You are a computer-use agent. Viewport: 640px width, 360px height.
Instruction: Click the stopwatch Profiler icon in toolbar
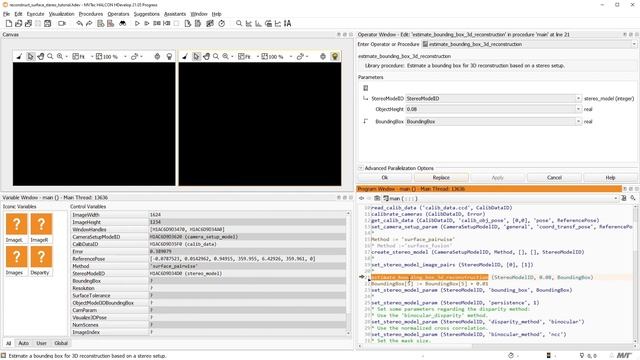[222, 24]
